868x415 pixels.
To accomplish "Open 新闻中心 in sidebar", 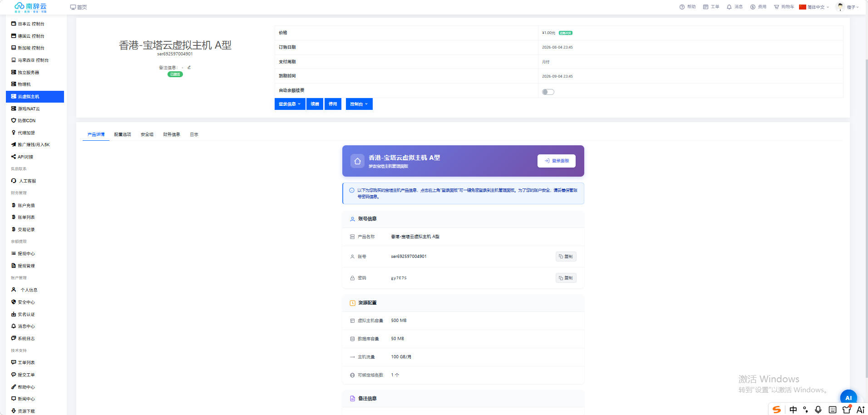I will 35,399.
